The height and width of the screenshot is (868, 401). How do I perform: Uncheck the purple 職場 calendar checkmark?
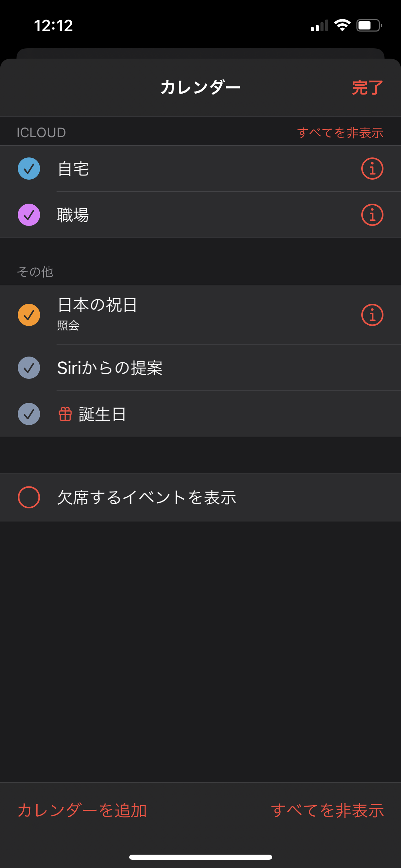point(29,215)
